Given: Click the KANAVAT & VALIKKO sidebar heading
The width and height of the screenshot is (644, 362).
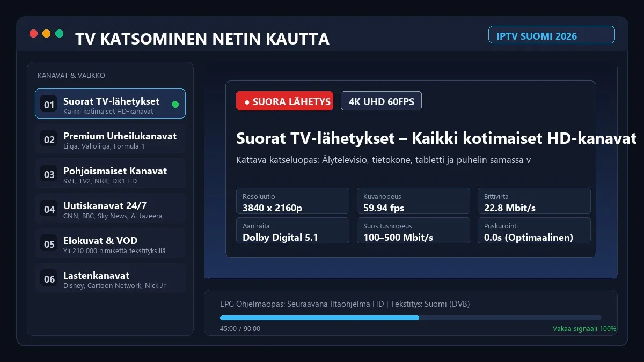Looking at the screenshot, I should coord(71,76).
